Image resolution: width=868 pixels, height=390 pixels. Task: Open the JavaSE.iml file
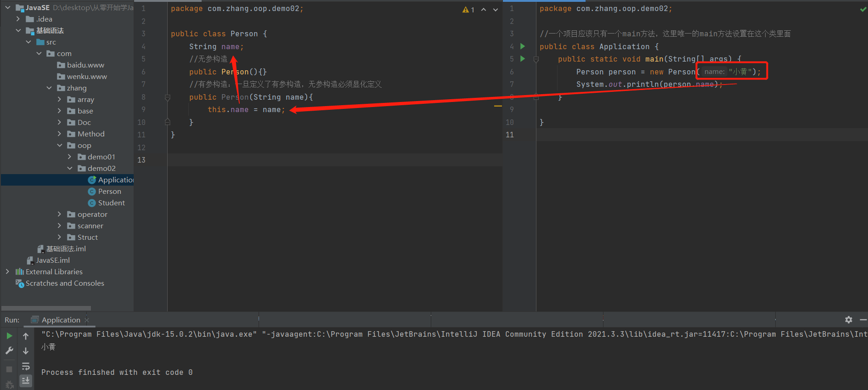tap(53, 260)
